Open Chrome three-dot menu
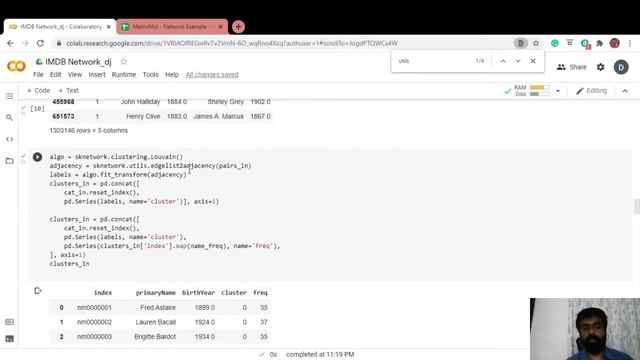The width and height of the screenshot is (640, 360). click(630, 43)
